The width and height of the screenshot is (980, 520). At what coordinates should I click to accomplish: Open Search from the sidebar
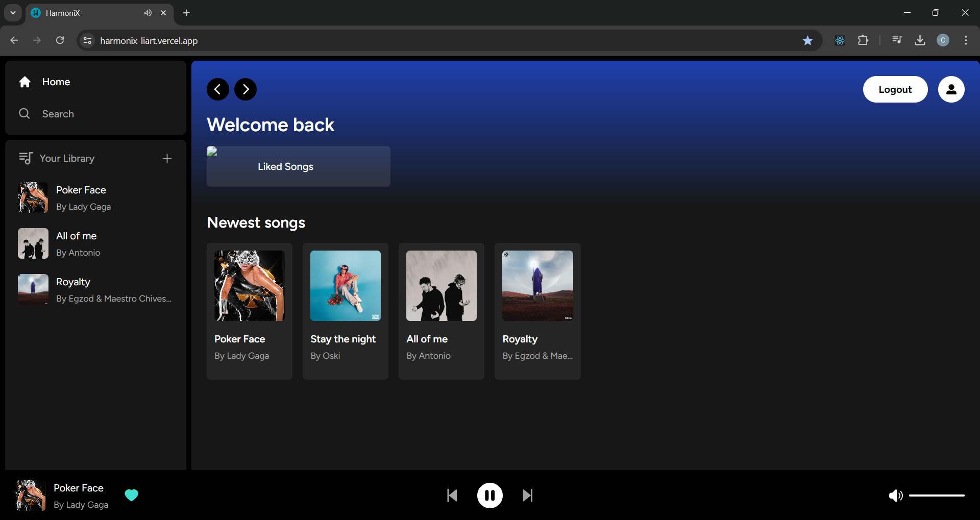click(x=58, y=114)
